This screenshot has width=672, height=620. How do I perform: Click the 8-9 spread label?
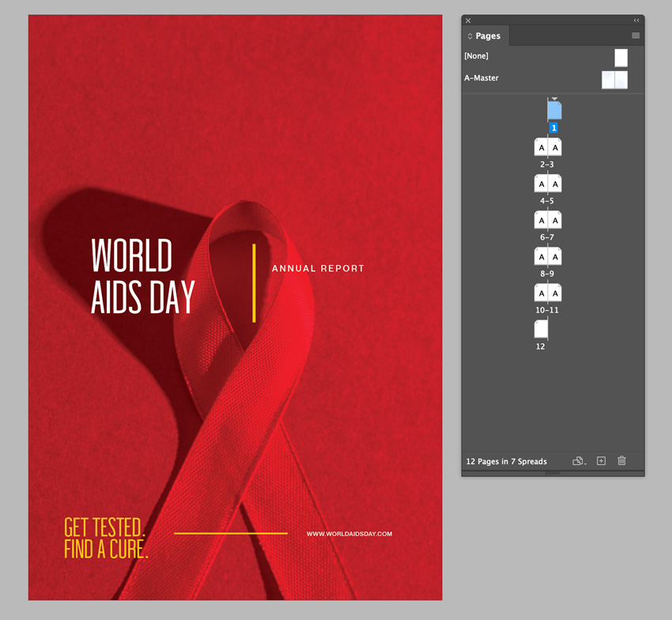point(547,274)
